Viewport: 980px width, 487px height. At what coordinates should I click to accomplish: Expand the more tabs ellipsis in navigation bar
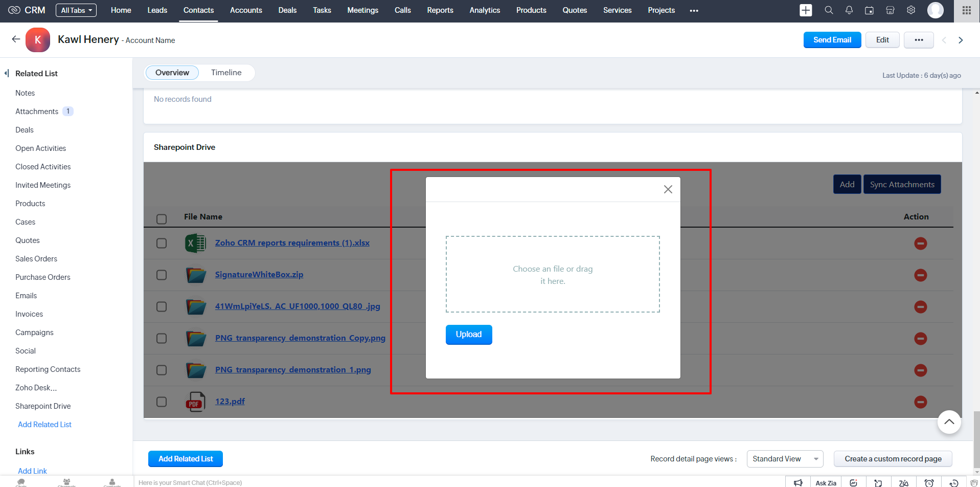(x=694, y=10)
